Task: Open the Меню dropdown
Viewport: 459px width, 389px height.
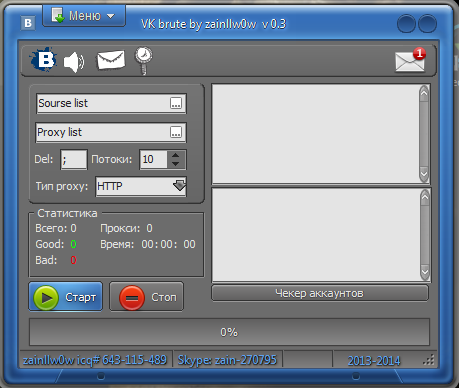Action: pos(84,16)
